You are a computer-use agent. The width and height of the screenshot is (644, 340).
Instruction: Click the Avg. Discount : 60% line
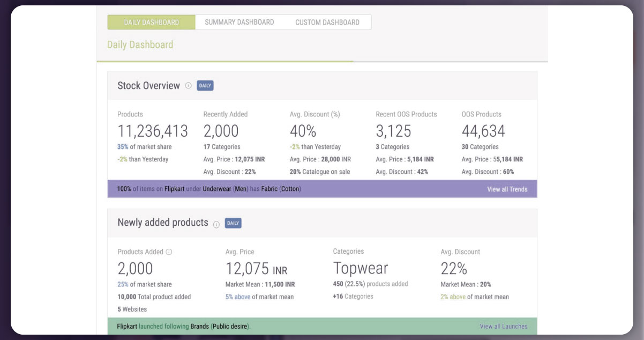[x=488, y=172]
